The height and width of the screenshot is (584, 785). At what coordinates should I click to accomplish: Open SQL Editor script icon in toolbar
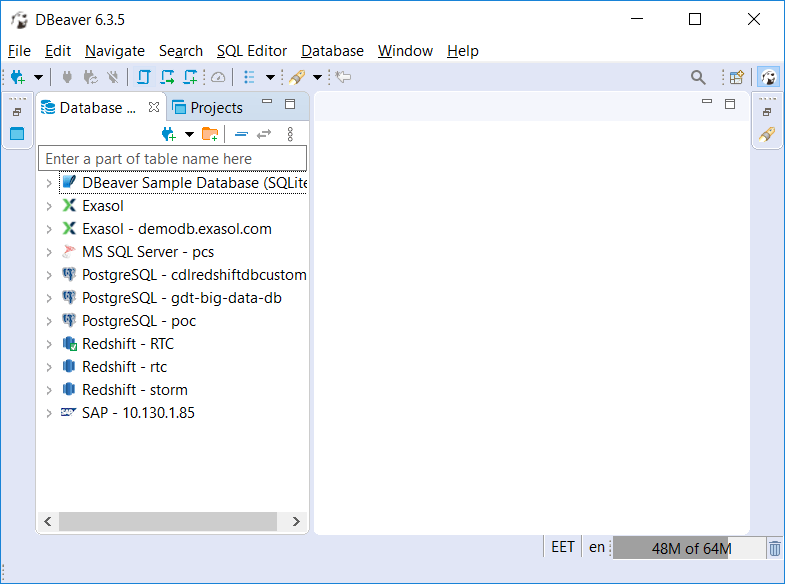(144, 77)
